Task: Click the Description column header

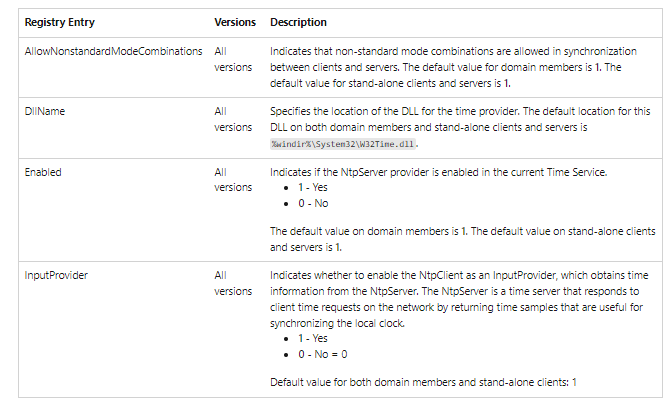Action: 298,22
